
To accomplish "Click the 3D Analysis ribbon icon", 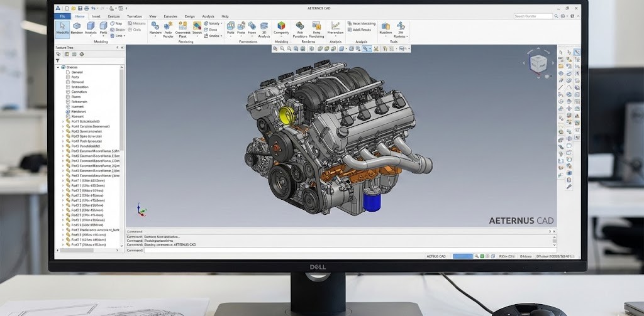I will click(263, 26).
